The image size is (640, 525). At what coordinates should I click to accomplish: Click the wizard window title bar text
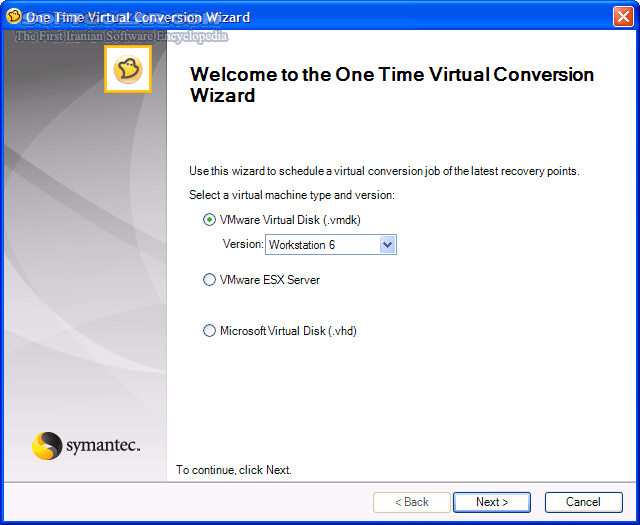click(x=137, y=17)
